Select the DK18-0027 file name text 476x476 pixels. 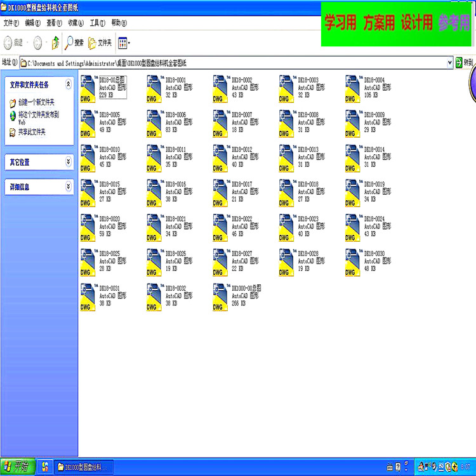pyautogui.click(x=242, y=253)
